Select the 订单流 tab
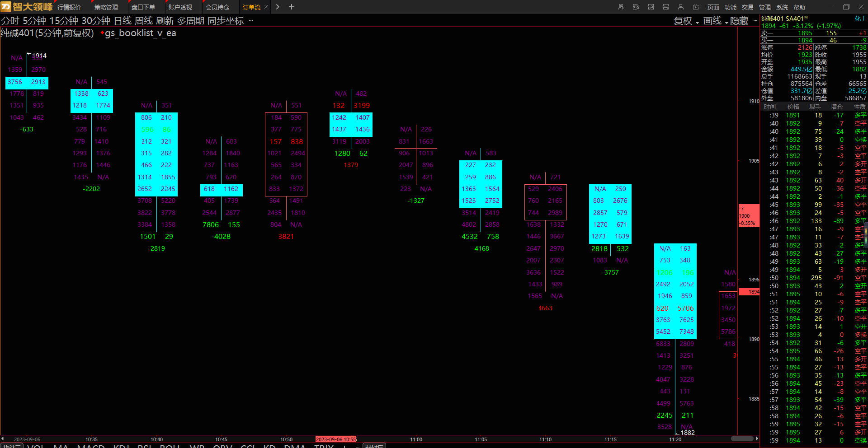Viewport: 868px width, 448px height. [251, 7]
